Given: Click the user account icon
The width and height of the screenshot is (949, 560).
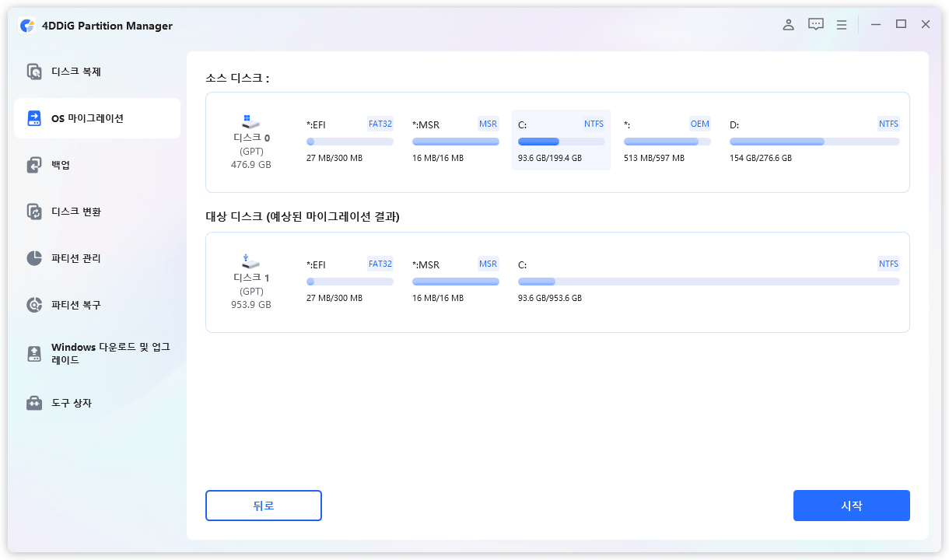Looking at the screenshot, I should pos(788,24).
